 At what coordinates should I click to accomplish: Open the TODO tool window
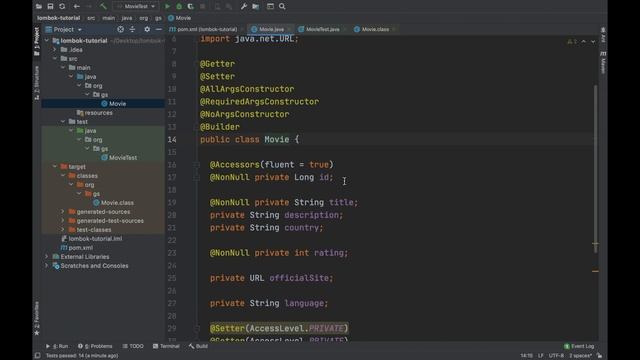click(x=133, y=346)
